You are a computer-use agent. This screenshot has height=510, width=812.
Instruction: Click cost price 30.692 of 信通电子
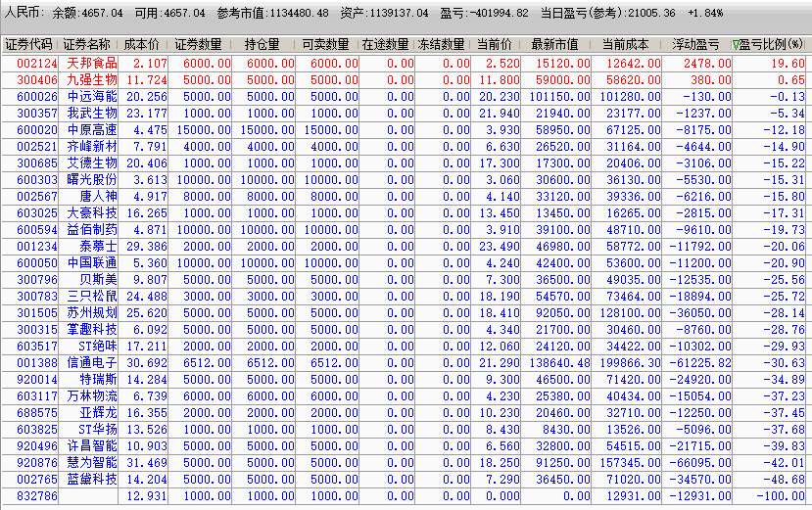pyautogui.click(x=147, y=363)
